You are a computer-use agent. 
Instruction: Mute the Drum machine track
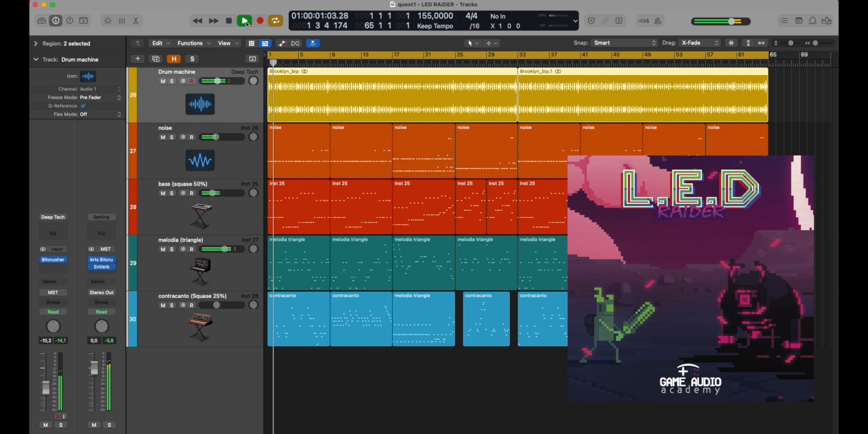163,81
